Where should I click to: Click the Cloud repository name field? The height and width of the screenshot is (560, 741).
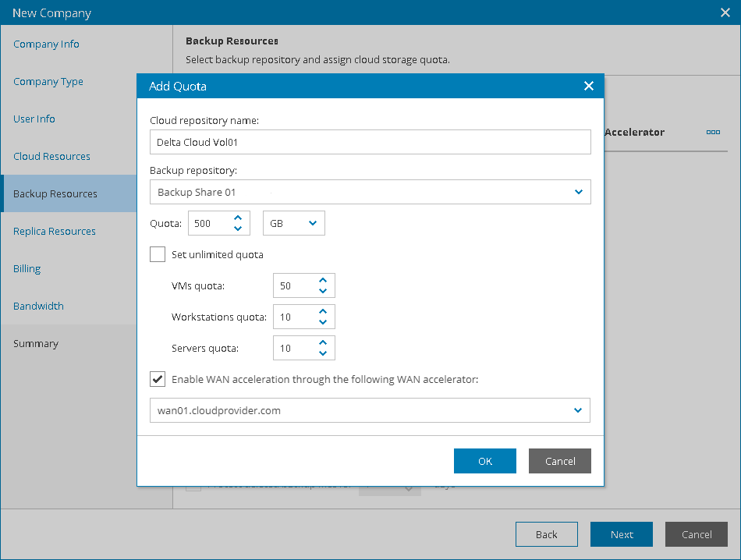(x=370, y=142)
